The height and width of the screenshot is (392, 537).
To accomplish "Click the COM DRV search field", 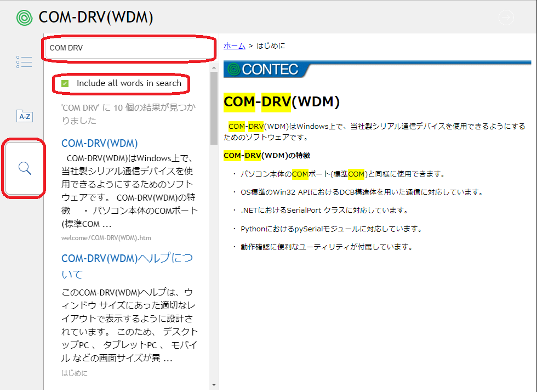I will click(x=129, y=48).
